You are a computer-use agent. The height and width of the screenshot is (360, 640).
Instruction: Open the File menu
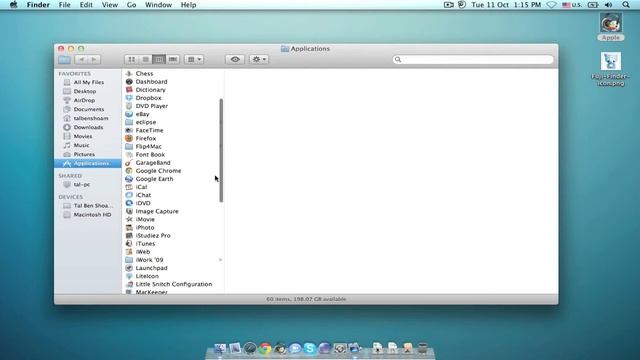pos(64,5)
